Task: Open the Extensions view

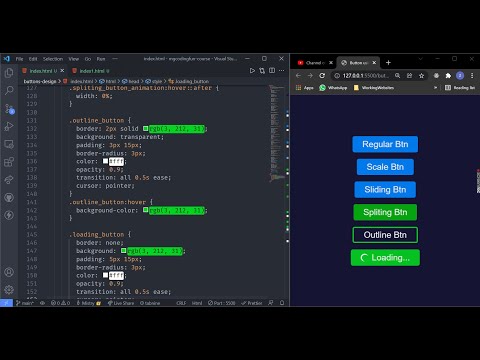Action: [x=9, y=162]
